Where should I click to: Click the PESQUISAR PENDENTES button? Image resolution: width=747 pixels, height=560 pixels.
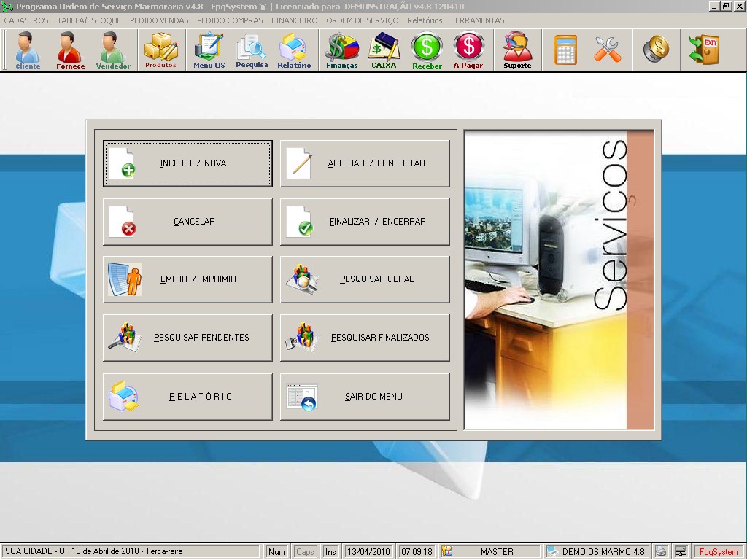click(187, 338)
